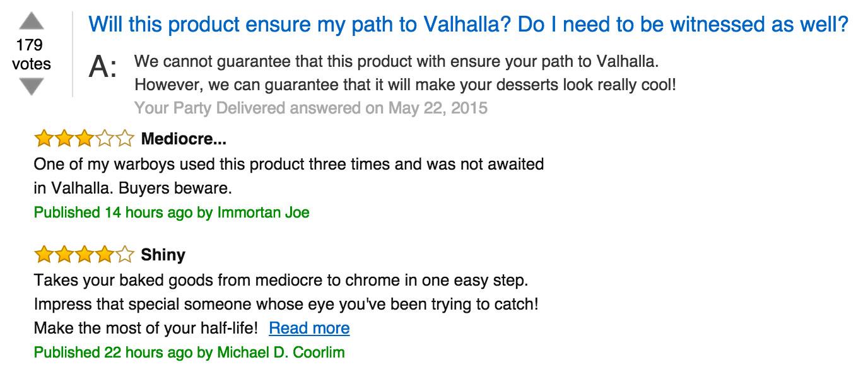Image resolution: width=868 pixels, height=367 pixels.
Task: Open the Valhalla path question link
Action: [468, 25]
